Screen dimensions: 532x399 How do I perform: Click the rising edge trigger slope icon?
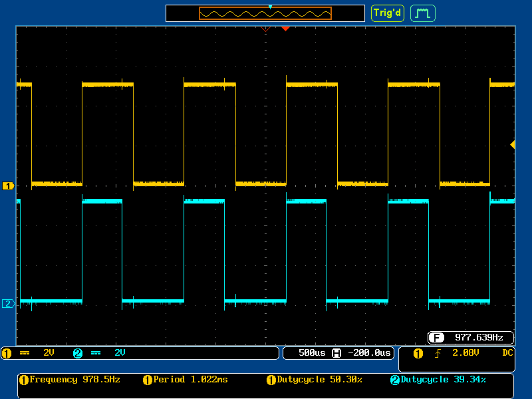pos(438,354)
